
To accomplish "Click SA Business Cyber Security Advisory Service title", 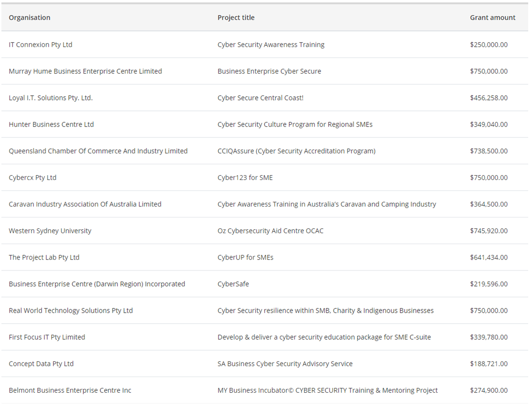I will [285, 364].
